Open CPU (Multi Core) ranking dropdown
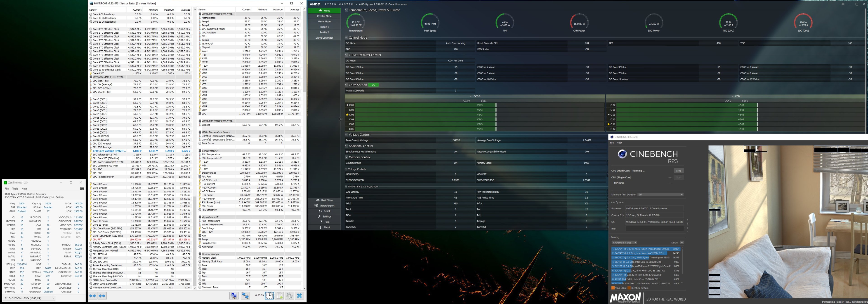This screenshot has width=868, height=304. [624, 242]
